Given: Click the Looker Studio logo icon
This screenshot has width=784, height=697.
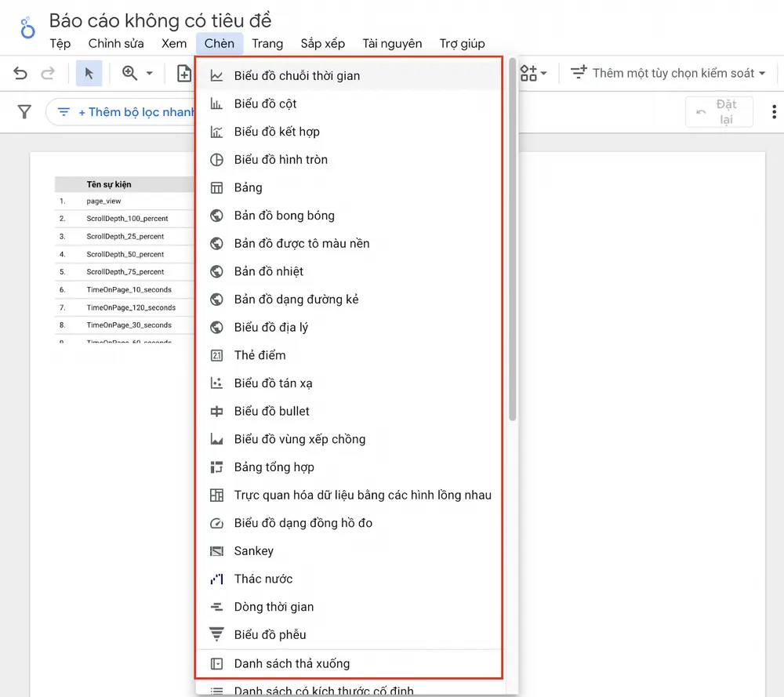Looking at the screenshot, I should tap(27, 28).
